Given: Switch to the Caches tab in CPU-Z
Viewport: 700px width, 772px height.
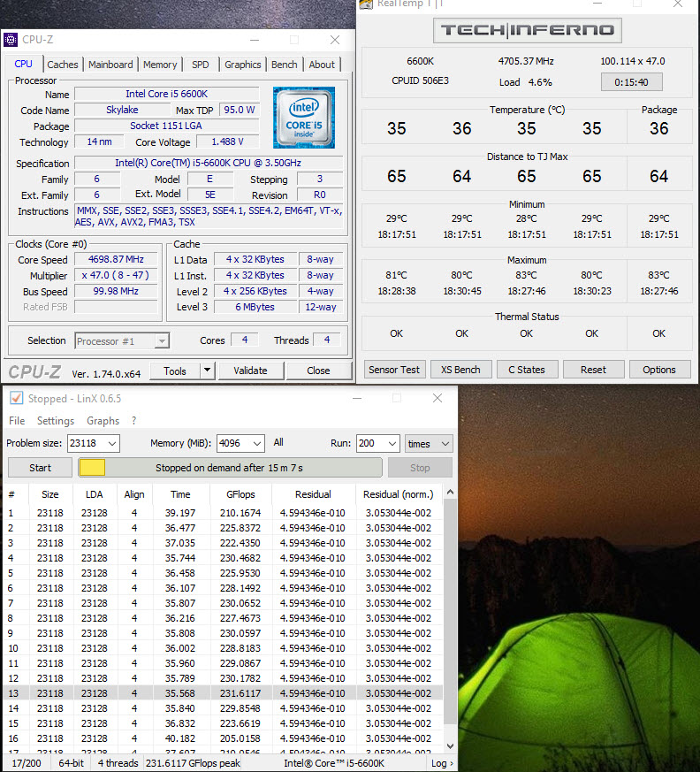Looking at the screenshot, I should [x=63, y=65].
